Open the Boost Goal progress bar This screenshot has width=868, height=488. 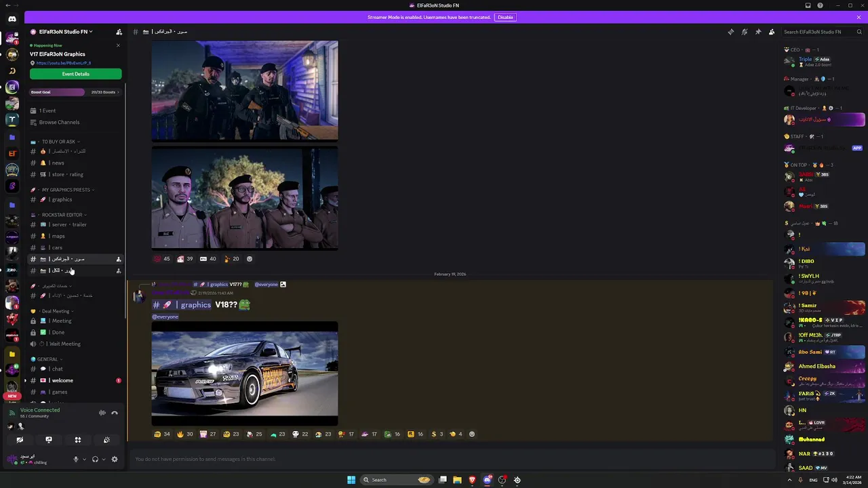75,92
